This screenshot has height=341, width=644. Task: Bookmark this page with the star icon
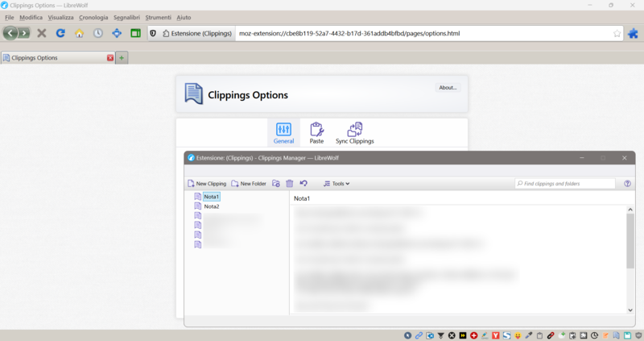pyautogui.click(x=617, y=34)
